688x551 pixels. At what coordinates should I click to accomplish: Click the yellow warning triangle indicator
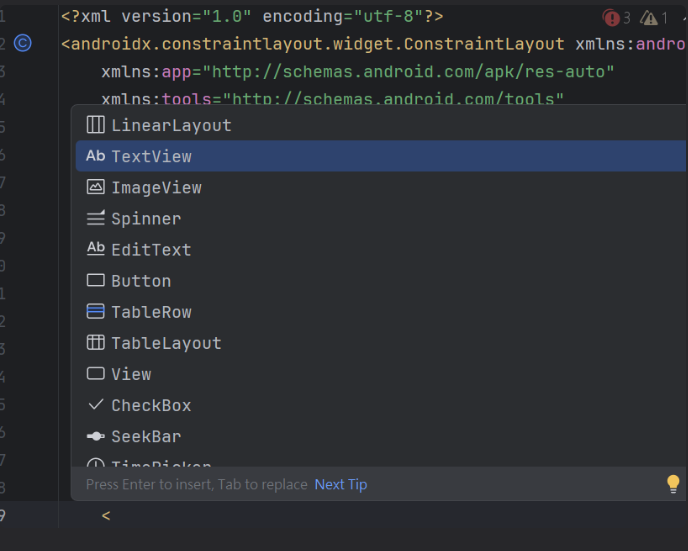(x=650, y=18)
